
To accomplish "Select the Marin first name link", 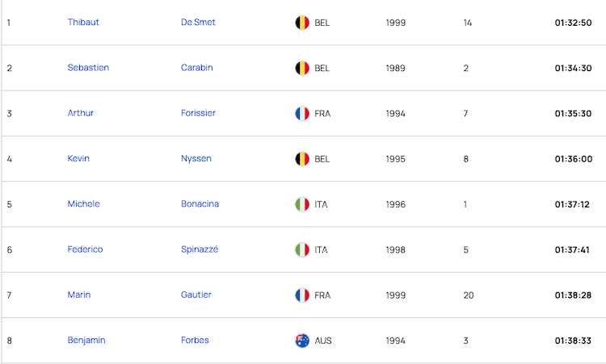I will point(79,295).
